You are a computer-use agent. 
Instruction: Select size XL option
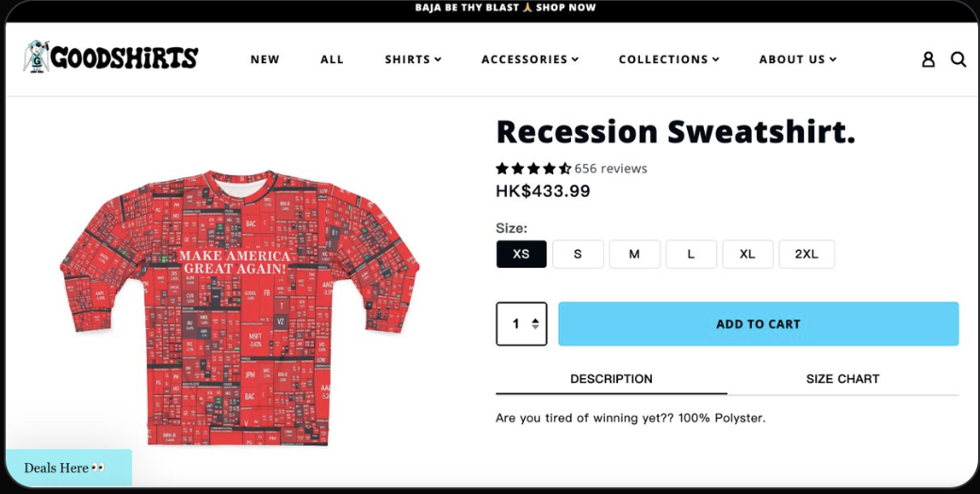click(x=747, y=254)
